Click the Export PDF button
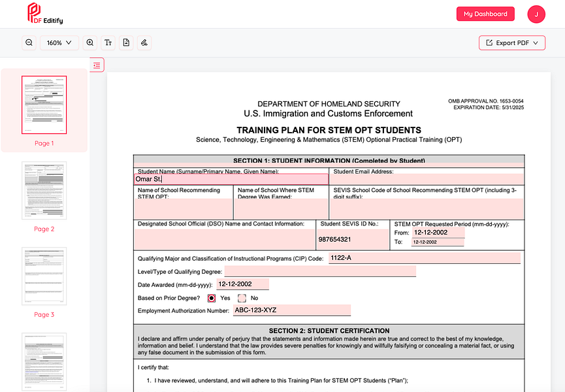The image size is (565, 392). 509,42
